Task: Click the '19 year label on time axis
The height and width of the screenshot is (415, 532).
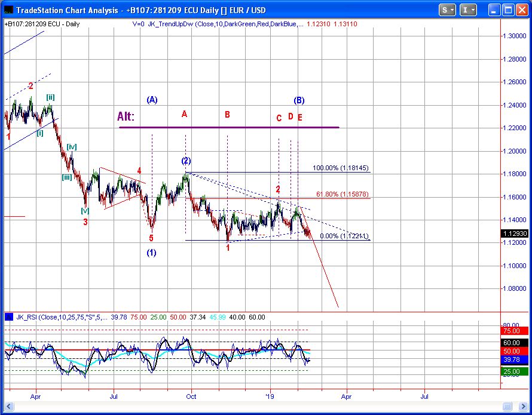Action: [x=270, y=396]
